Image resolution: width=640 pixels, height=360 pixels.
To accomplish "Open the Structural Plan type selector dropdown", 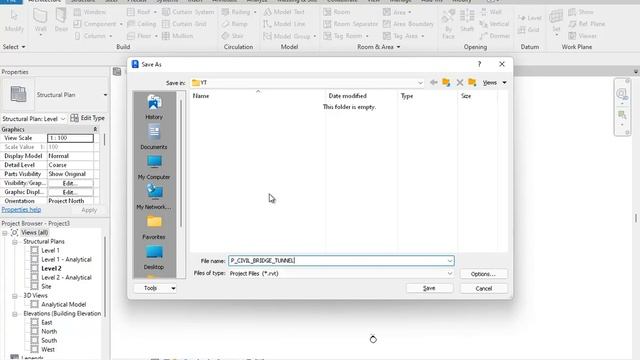I will 105,95.
